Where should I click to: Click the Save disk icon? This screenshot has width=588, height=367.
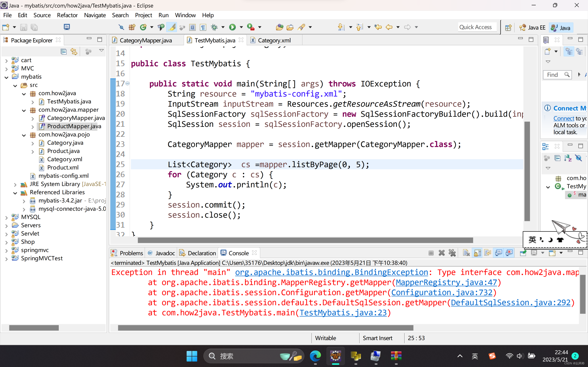23,27
